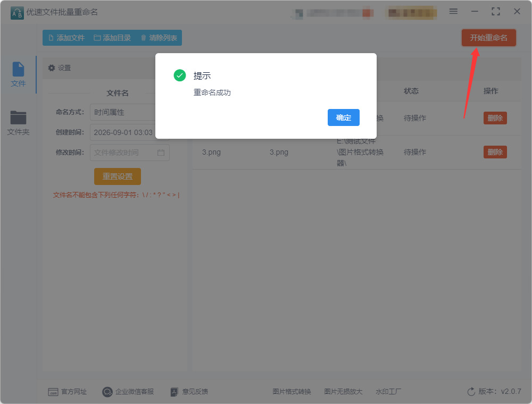Minimize the window

[475, 12]
